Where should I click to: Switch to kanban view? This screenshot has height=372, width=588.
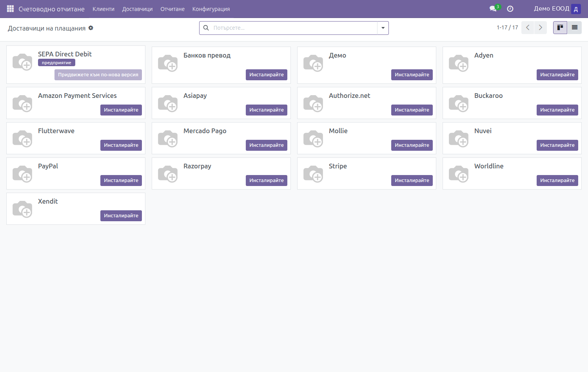[x=560, y=27]
